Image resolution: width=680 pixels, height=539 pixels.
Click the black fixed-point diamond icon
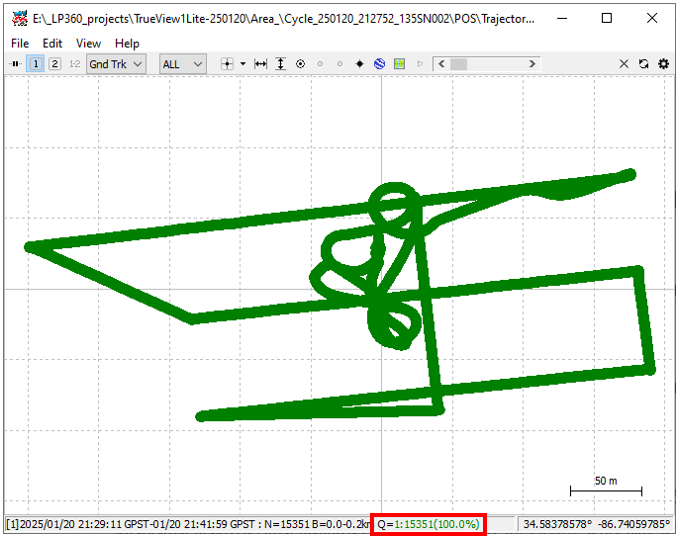click(x=360, y=64)
